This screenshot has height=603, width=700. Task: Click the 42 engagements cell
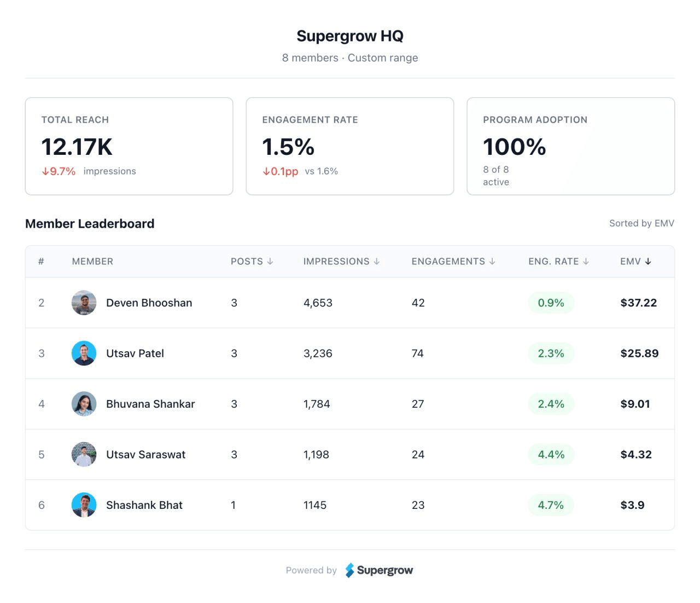[418, 303]
